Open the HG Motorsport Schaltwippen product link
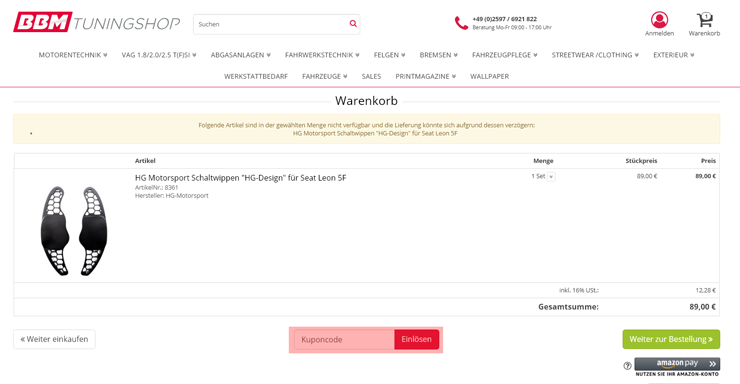The width and height of the screenshot is (740, 384). [241, 178]
